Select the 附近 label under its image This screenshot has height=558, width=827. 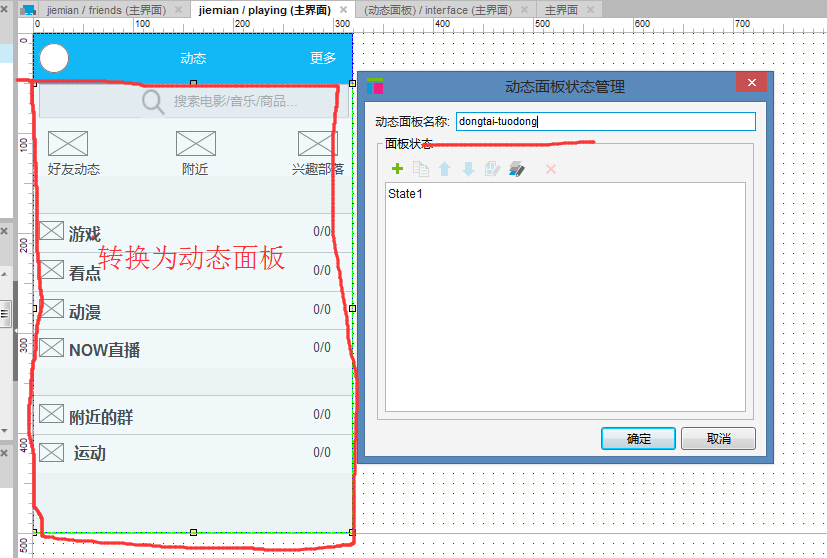(x=195, y=169)
